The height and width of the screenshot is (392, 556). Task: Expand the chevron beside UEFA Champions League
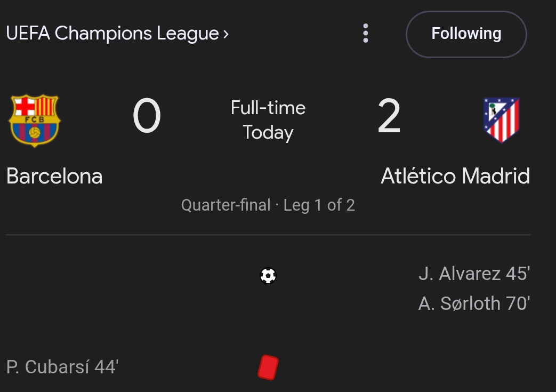point(226,34)
